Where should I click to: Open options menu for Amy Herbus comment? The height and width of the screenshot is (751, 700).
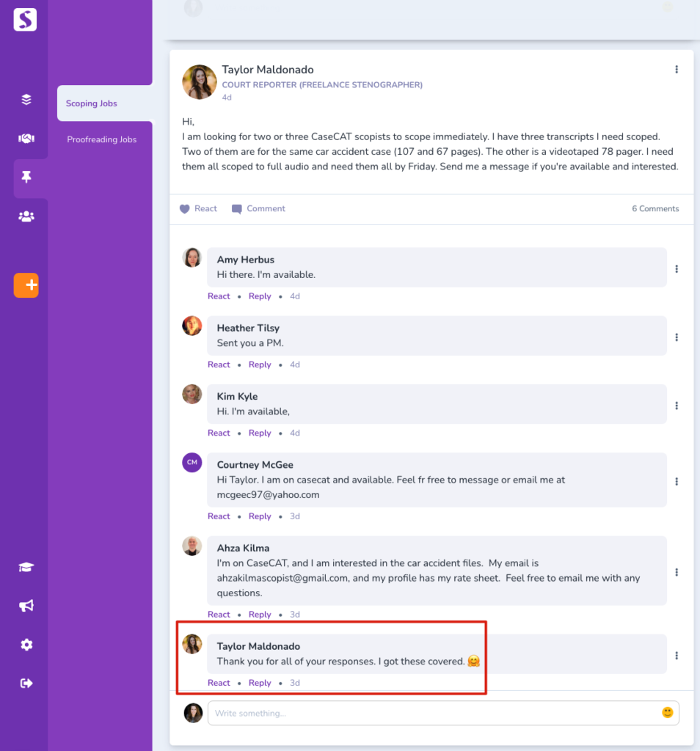coord(677,268)
